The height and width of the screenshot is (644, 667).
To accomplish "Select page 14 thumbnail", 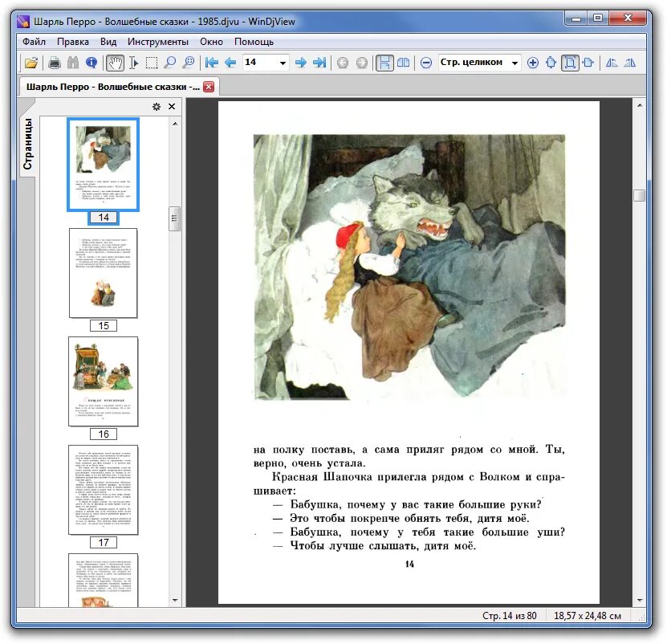I will point(103,165).
